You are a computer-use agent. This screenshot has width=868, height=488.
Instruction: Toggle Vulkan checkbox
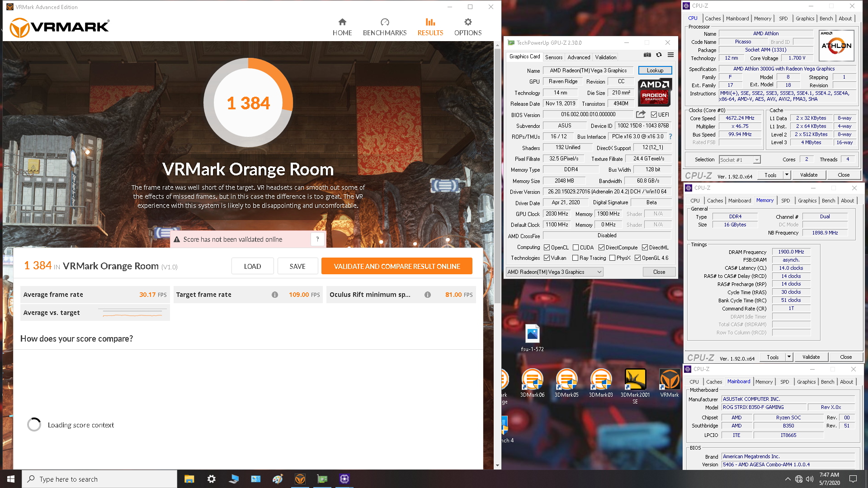(547, 258)
